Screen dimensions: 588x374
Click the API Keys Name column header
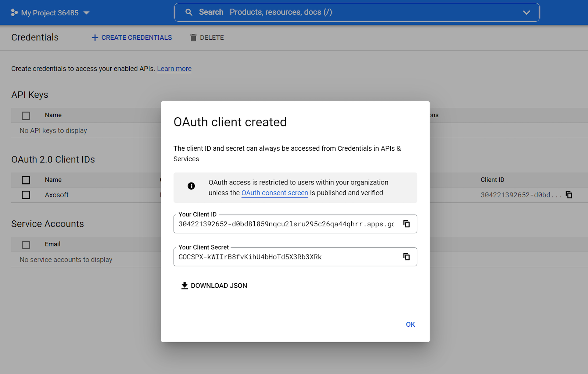(53, 115)
